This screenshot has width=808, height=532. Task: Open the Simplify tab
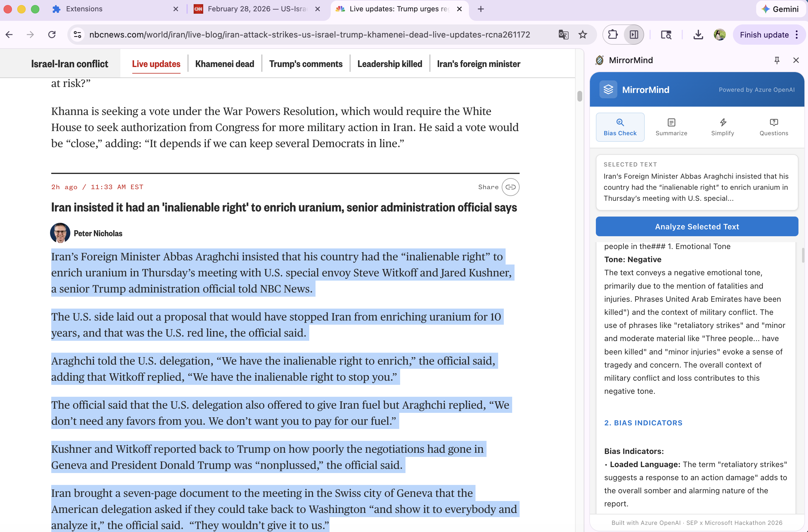coord(722,127)
